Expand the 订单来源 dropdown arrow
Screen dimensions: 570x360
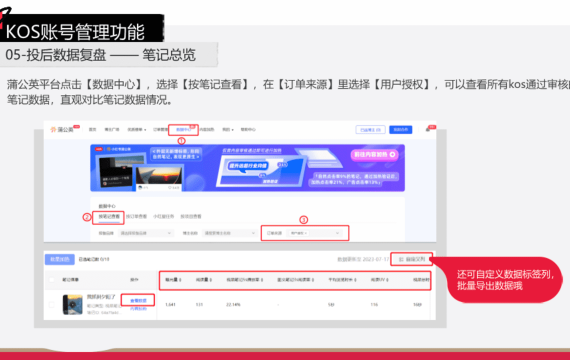[337, 233]
